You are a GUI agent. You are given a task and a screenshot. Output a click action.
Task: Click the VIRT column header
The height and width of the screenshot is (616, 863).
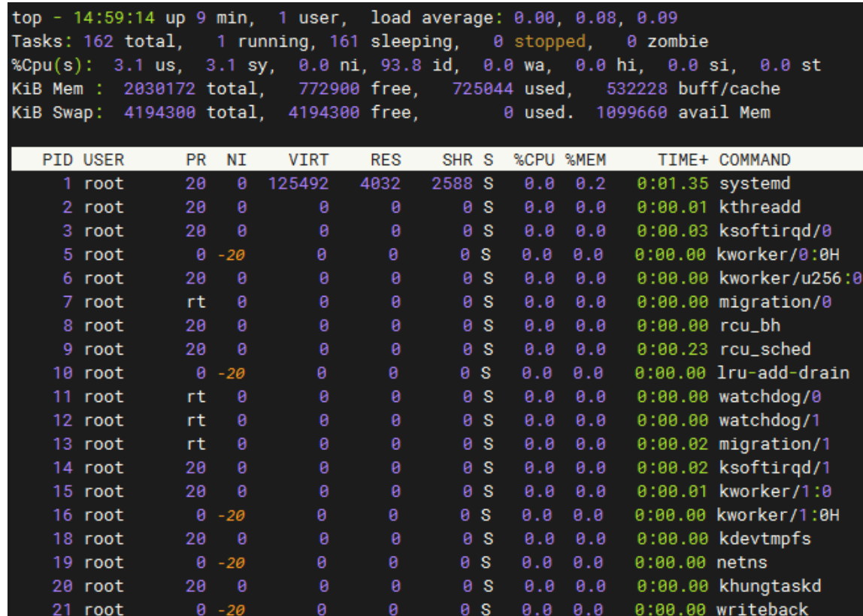[308, 159]
